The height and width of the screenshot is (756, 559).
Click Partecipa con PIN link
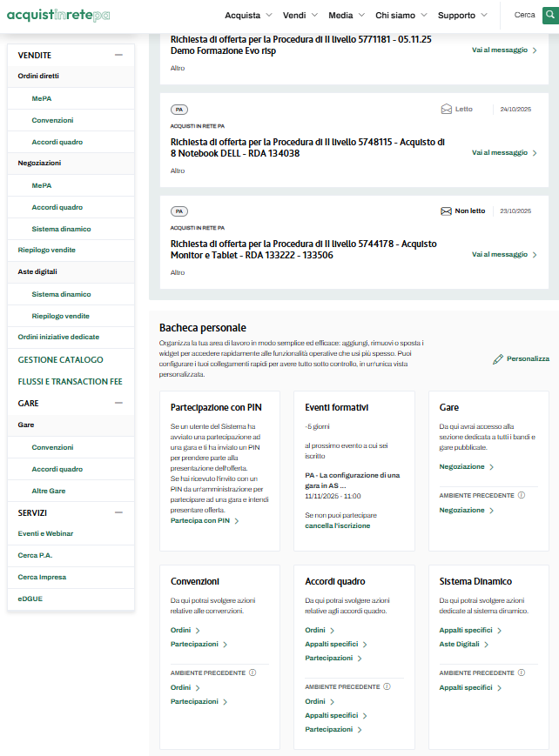coord(204,520)
